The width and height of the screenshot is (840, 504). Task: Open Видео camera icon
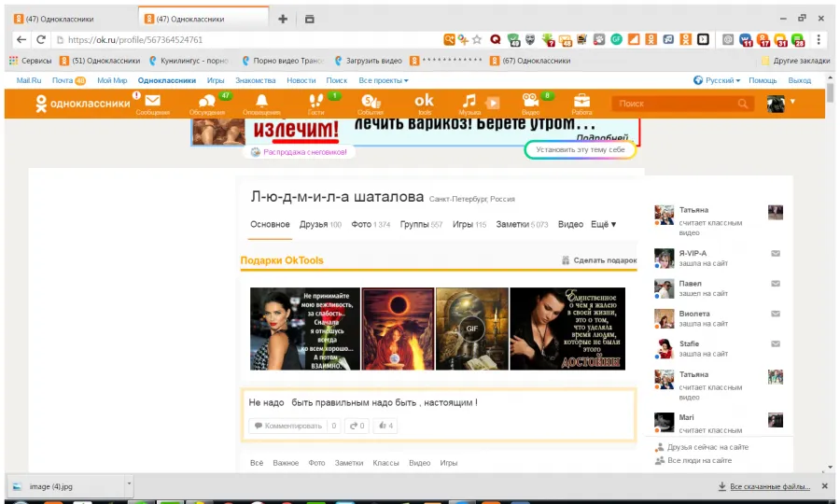pos(530,101)
